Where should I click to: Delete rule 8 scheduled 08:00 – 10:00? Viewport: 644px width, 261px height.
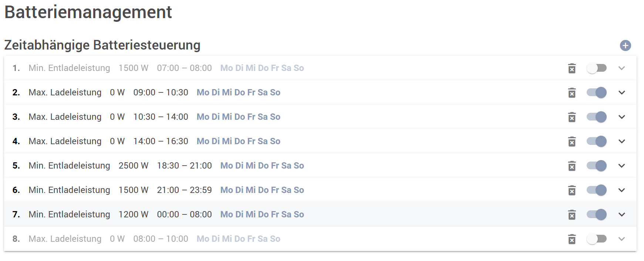(572, 239)
